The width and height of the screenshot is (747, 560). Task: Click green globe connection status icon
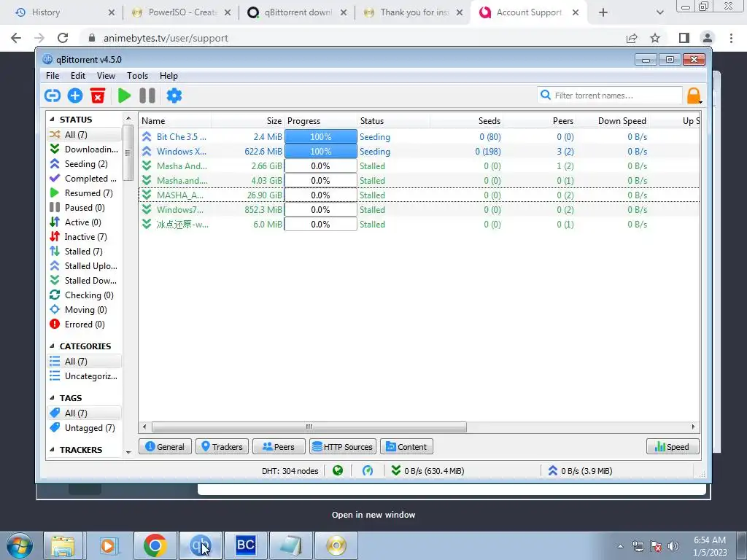click(338, 471)
